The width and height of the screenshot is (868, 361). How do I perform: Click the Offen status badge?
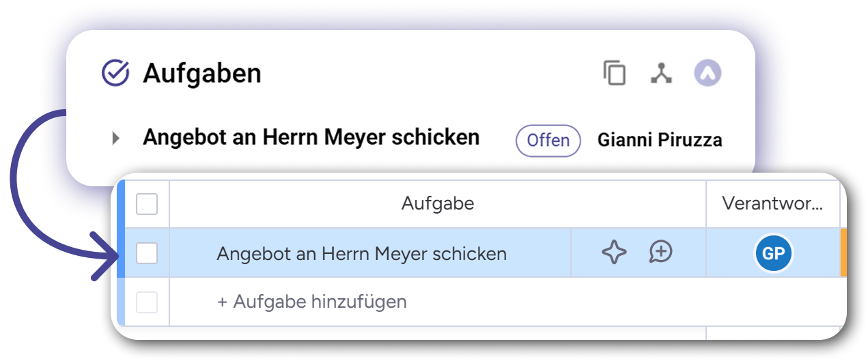coord(548,141)
